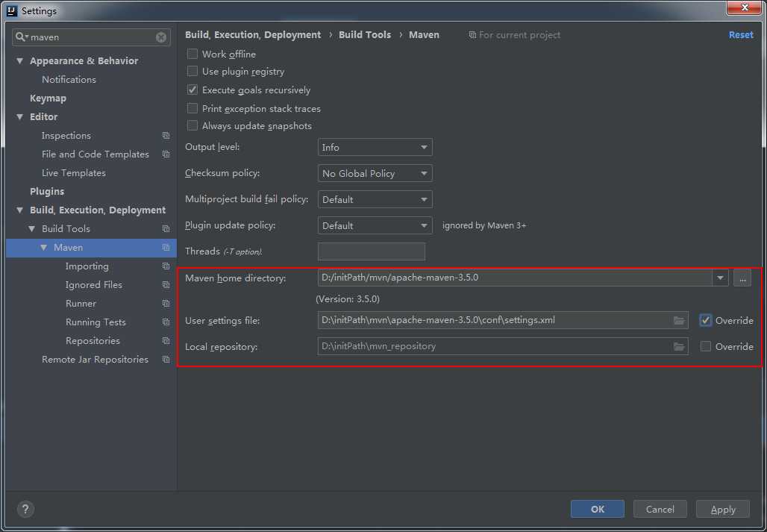This screenshot has height=532, width=767.
Task: Click project-level icon beside Build Tools
Action: [166, 229]
